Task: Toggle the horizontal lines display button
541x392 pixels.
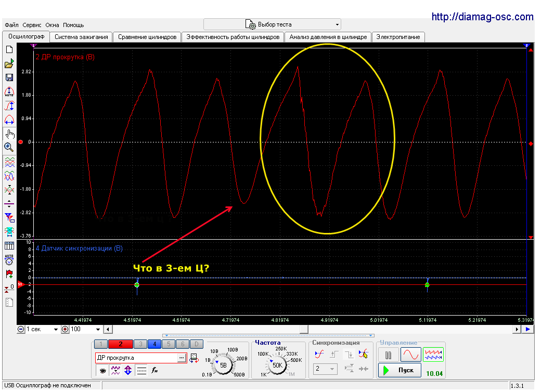Action: 141,371
